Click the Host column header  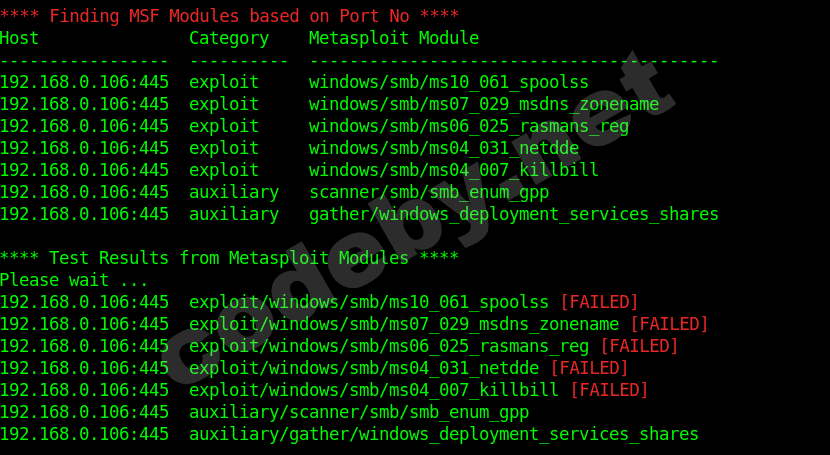(20, 38)
